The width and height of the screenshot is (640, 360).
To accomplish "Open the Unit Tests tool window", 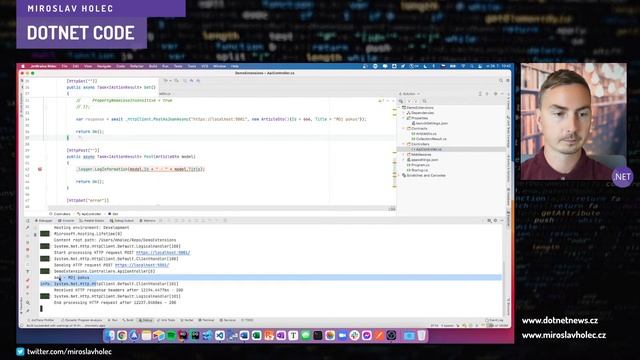I will point(166,320).
